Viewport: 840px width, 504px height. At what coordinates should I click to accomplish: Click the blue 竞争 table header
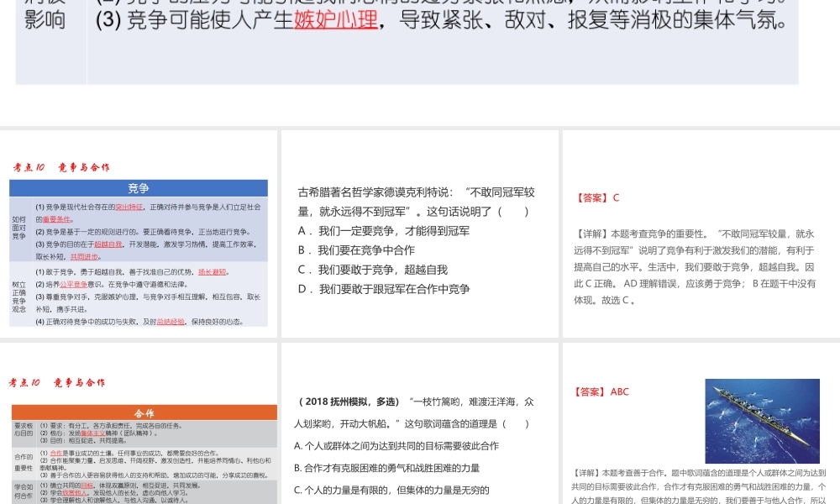139,188
